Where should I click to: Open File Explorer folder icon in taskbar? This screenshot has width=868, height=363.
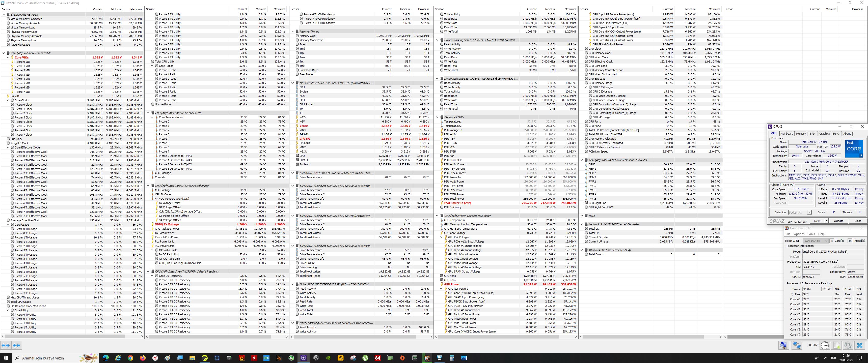192,358
